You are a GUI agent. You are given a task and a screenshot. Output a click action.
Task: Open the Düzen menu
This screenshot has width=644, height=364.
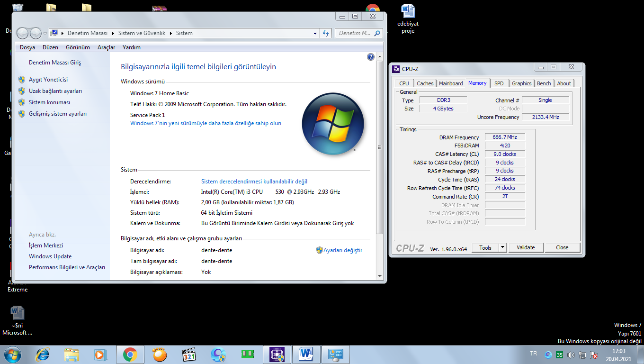50,47
